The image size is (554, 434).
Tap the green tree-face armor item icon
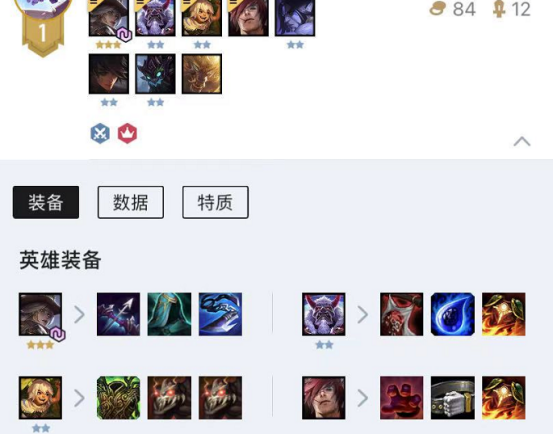click(x=118, y=398)
